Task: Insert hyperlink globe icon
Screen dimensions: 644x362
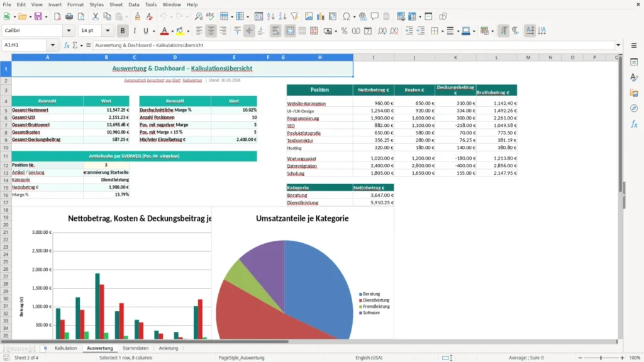Action: pyautogui.click(x=363, y=16)
